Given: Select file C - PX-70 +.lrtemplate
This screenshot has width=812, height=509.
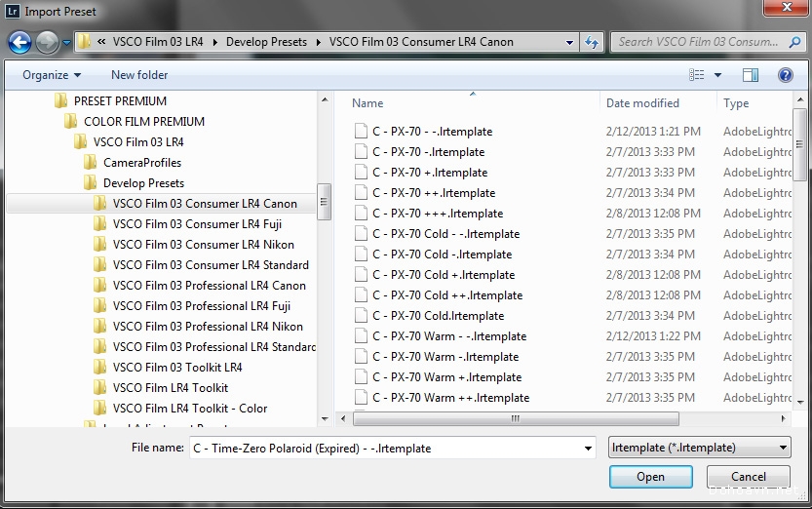Looking at the screenshot, I should 430,173.
